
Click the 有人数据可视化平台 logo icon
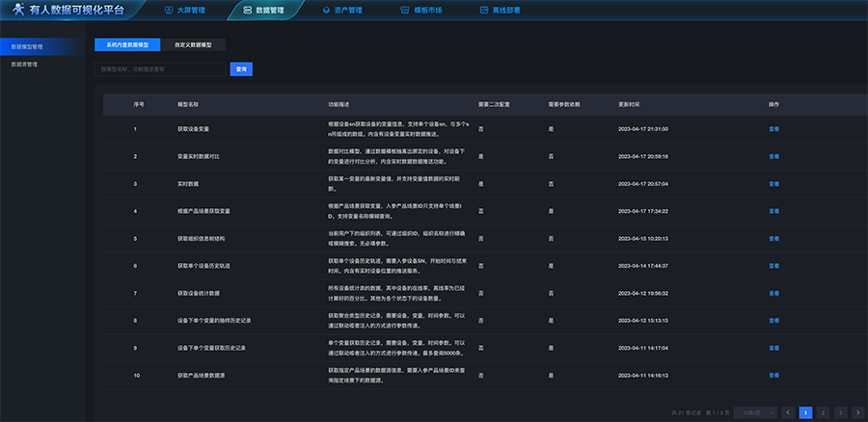17,10
